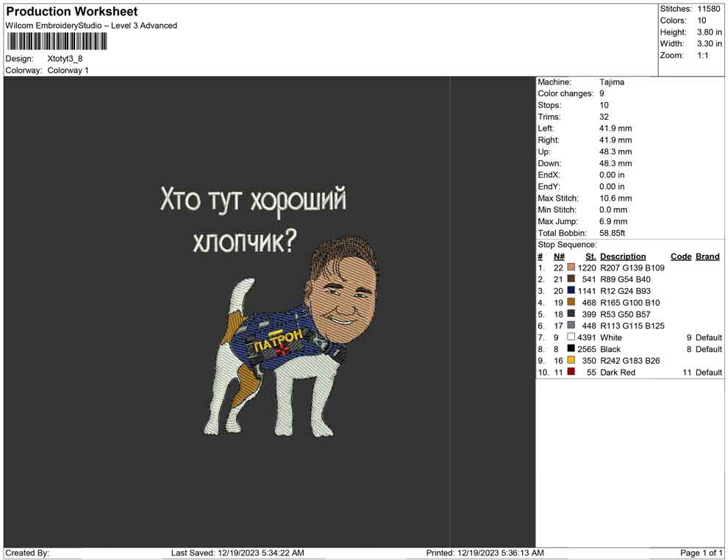Click 'Last Saved: 12/19/2023 5:34:22 AM'
The height and width of the screenshot is (560, 728).
pos(238,553)
